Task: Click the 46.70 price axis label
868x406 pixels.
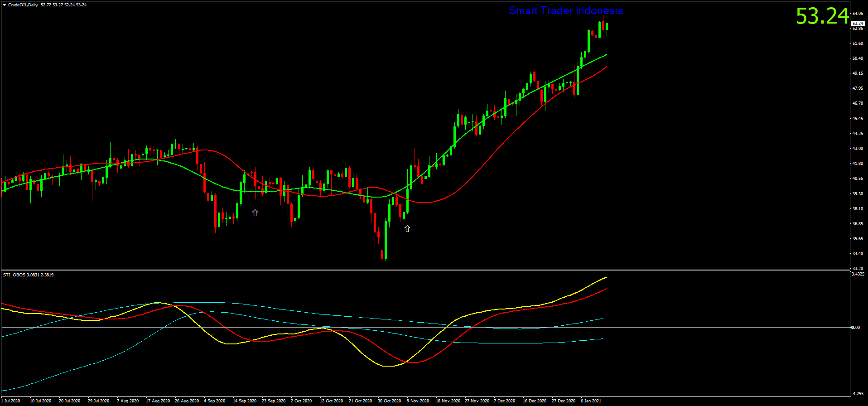Action: 858,103
